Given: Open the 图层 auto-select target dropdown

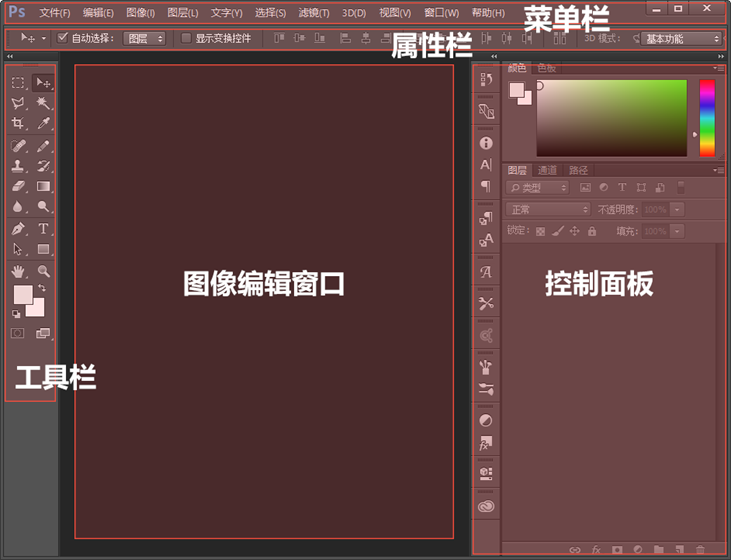Looking at the screenshot, I should [x=144, y=38].
